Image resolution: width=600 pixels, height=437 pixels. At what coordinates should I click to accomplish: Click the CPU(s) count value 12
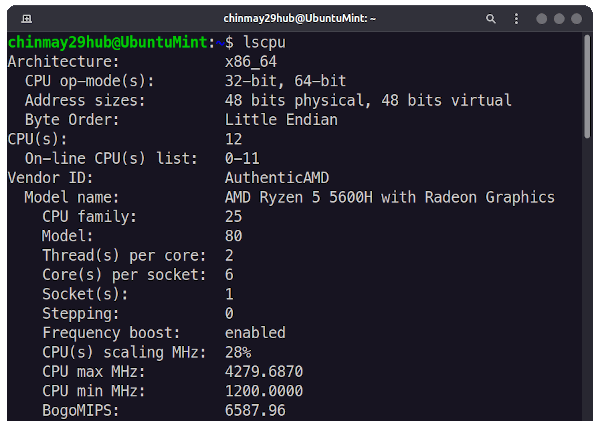click(233, 139)
